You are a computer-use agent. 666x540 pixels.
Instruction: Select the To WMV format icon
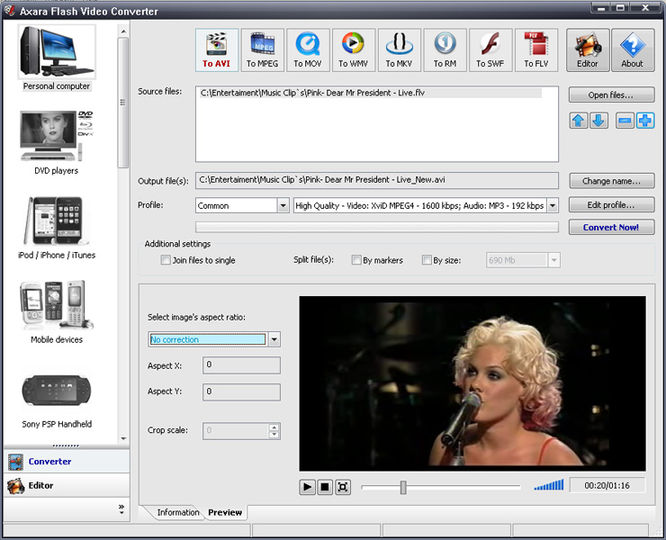pos(353,50)
